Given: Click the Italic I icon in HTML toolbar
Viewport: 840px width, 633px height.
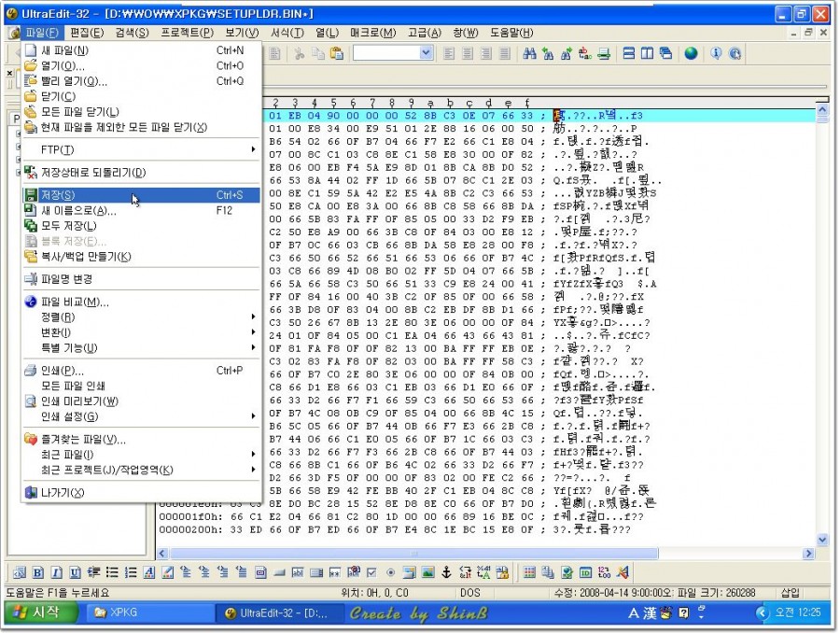Looking at the screenshot, I should pyautogui.click(x=56, y=572).
